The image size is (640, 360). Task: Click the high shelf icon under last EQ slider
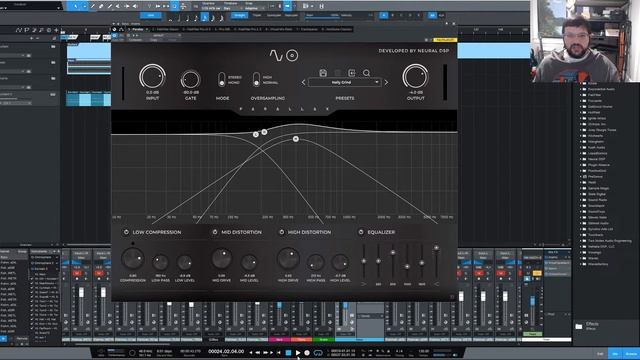click(436, 284)
